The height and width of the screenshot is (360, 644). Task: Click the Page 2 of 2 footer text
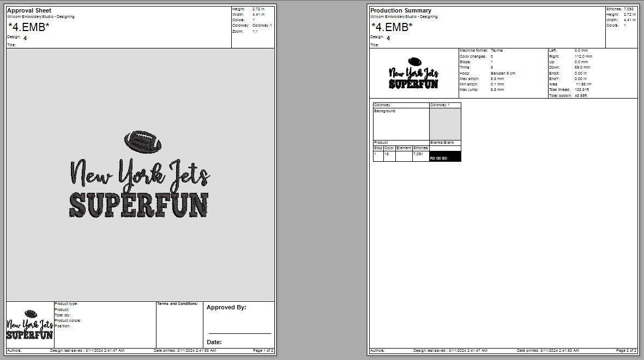point(626,351)
